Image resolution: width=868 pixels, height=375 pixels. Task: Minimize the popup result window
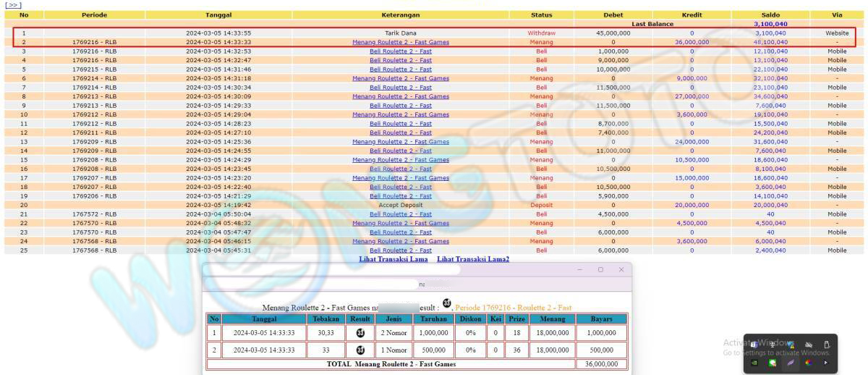click(x=580, y=269)
